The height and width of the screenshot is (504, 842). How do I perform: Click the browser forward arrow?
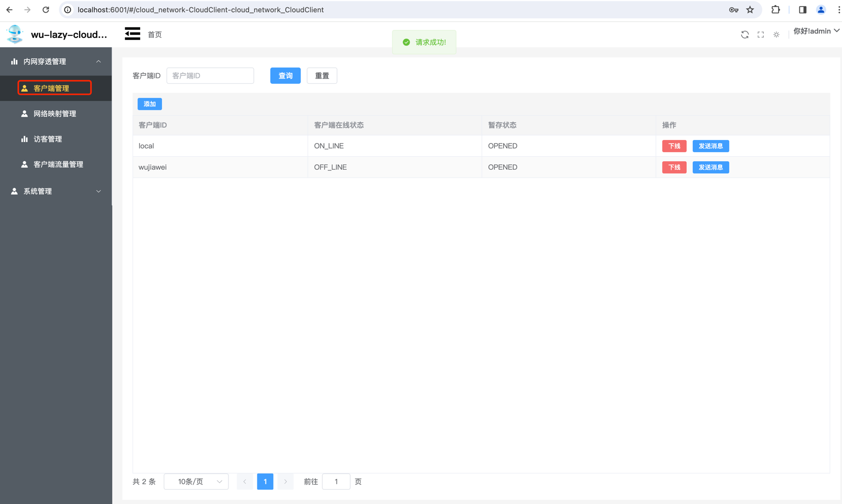point(27,10)
